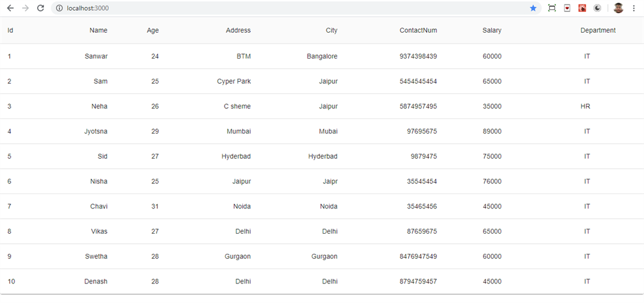Open the screenshot capture extension
Screen dimensions: 644x303
coord(552,8)
